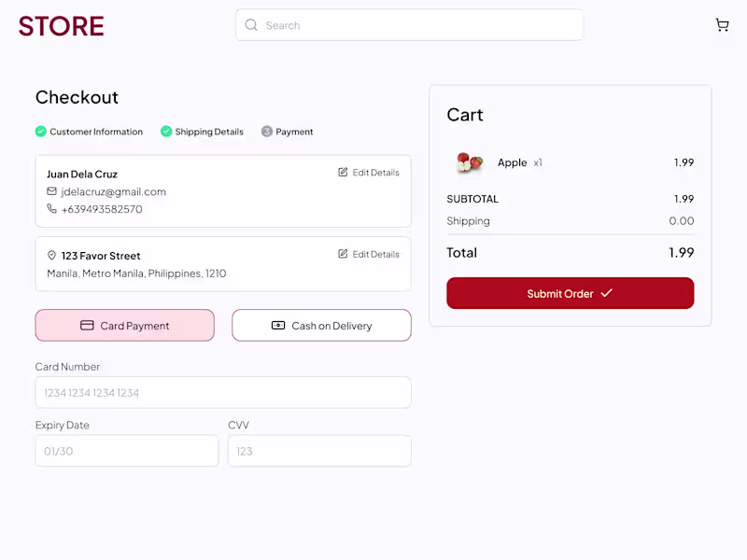Click the Checkout heading
747x560 pixels.
click(77, 97)
